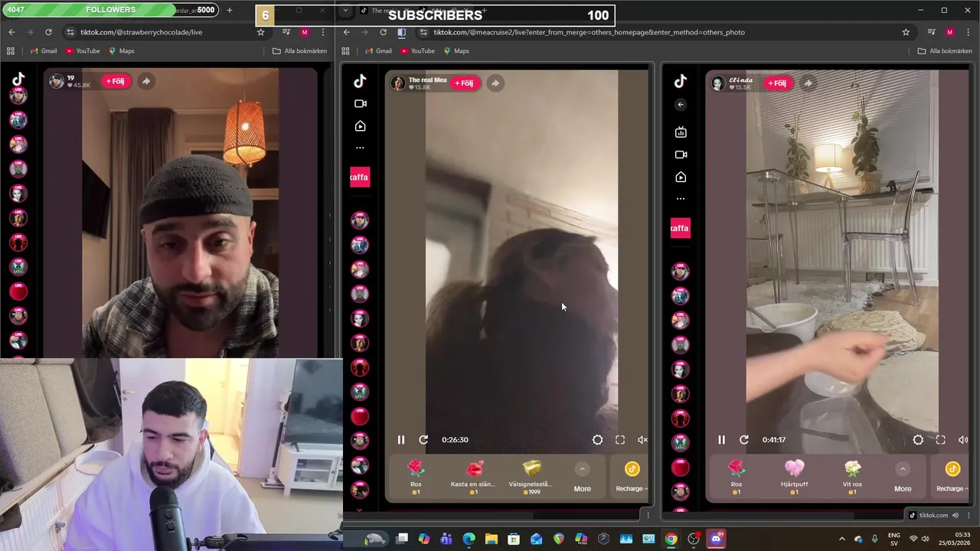Send Kasta en slängkyss gift
This screenshot has width=980, height=551.
[473, 476]
